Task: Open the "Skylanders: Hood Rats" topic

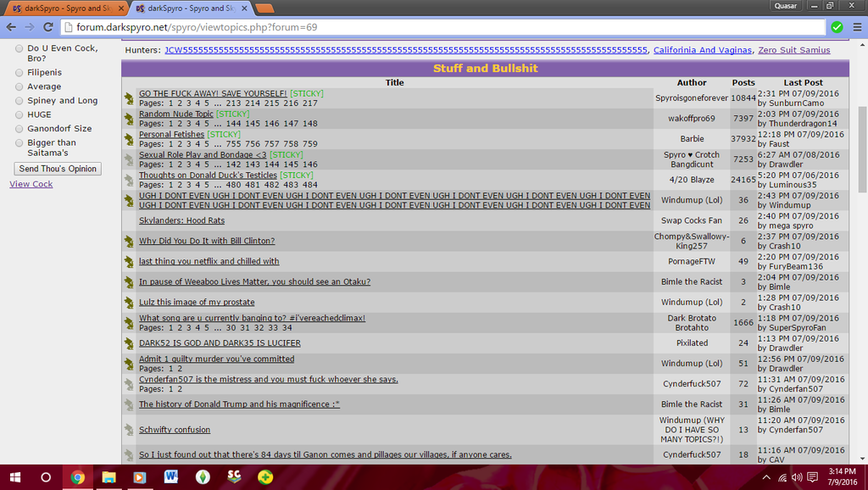Action: click(x=181, y=220)
